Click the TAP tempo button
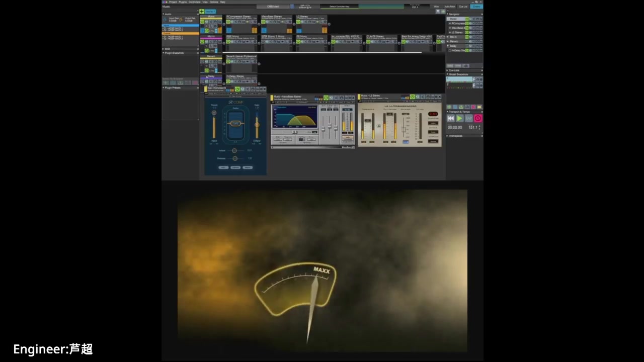The height and width of the screenshot is (362, 644). (x=469, y=118)
